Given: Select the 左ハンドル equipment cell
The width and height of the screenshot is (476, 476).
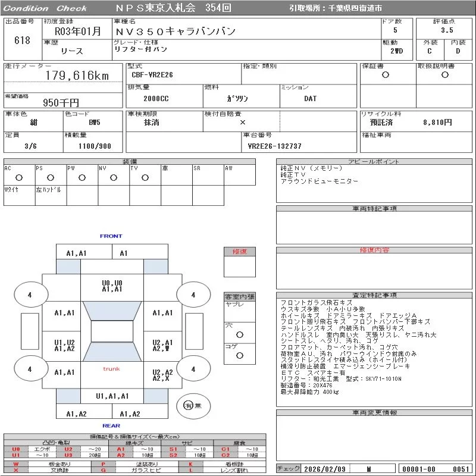Looking at the screenshot, I should tap(51, 196).
